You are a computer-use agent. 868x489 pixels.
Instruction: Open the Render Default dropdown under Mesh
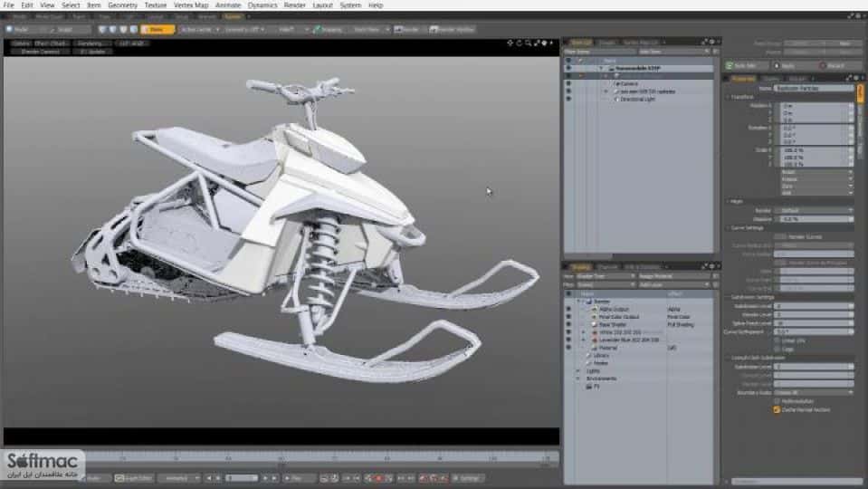tap(814, 210)
